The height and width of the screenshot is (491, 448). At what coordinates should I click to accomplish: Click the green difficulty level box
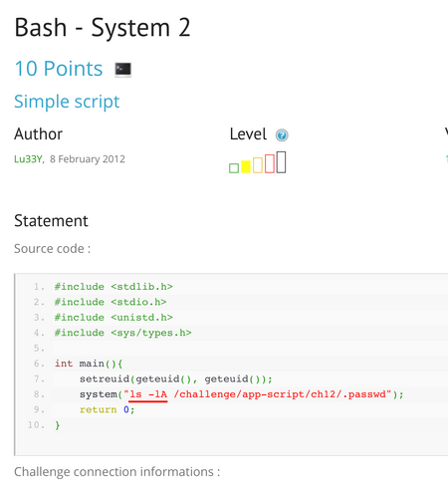coord(234,168)
